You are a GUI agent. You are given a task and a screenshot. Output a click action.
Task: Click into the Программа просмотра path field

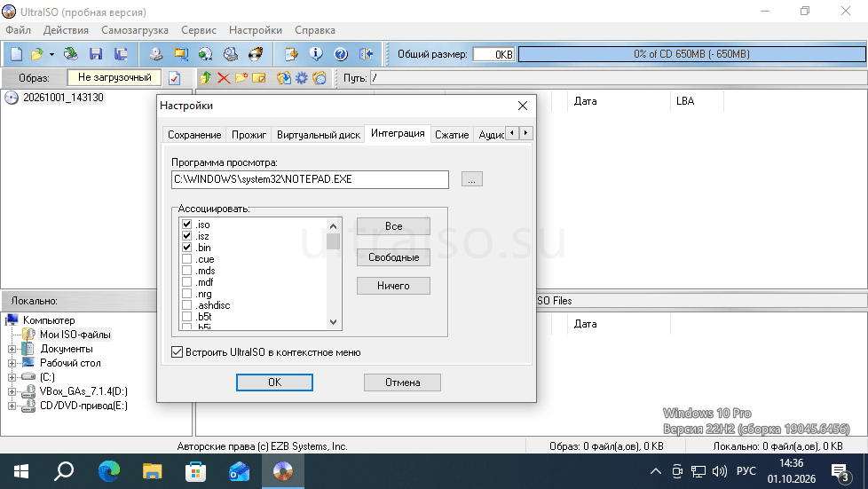click(x=310, y=179)
